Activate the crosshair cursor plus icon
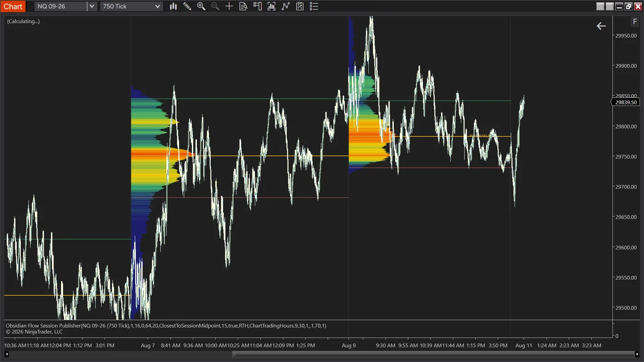This screenshot has width=644, height=362. 229,6
